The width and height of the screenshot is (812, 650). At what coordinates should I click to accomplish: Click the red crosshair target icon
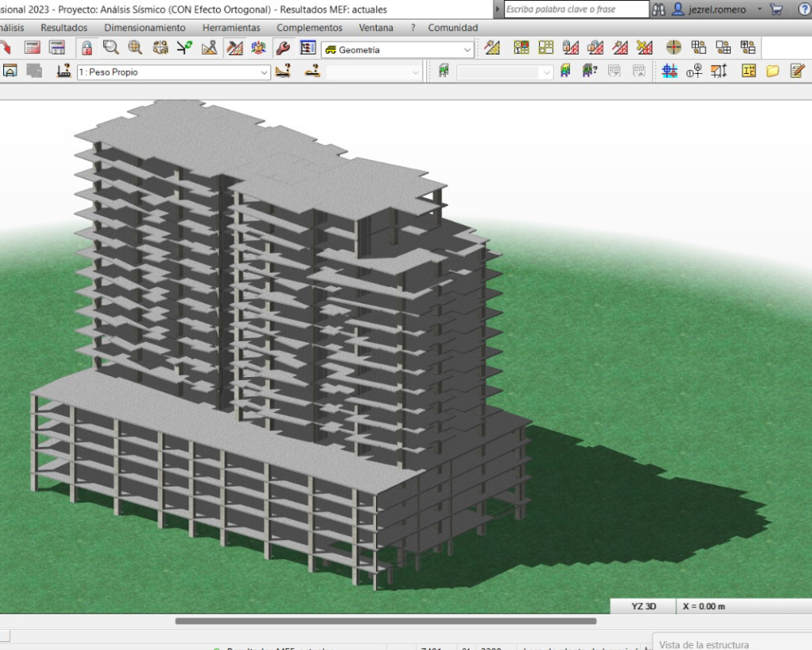[673, 48]
